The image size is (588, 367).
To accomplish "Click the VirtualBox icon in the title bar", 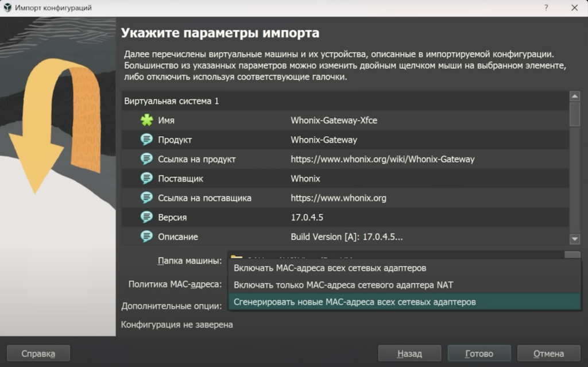I will [x=8, y=8].
